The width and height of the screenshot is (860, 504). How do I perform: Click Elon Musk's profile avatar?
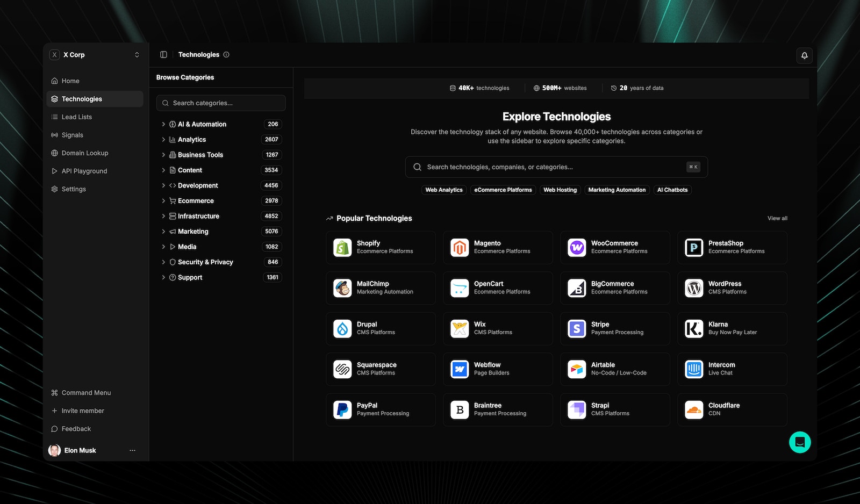(x=54, y=450)
